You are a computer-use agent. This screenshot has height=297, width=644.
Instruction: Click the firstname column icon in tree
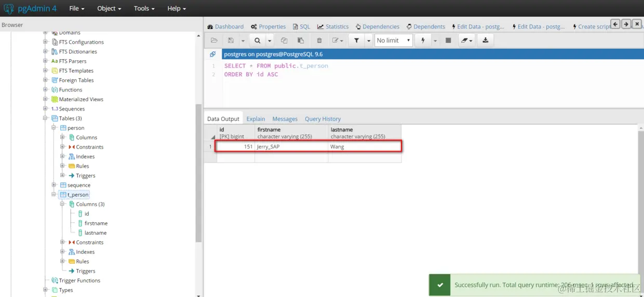coord(80,223)
